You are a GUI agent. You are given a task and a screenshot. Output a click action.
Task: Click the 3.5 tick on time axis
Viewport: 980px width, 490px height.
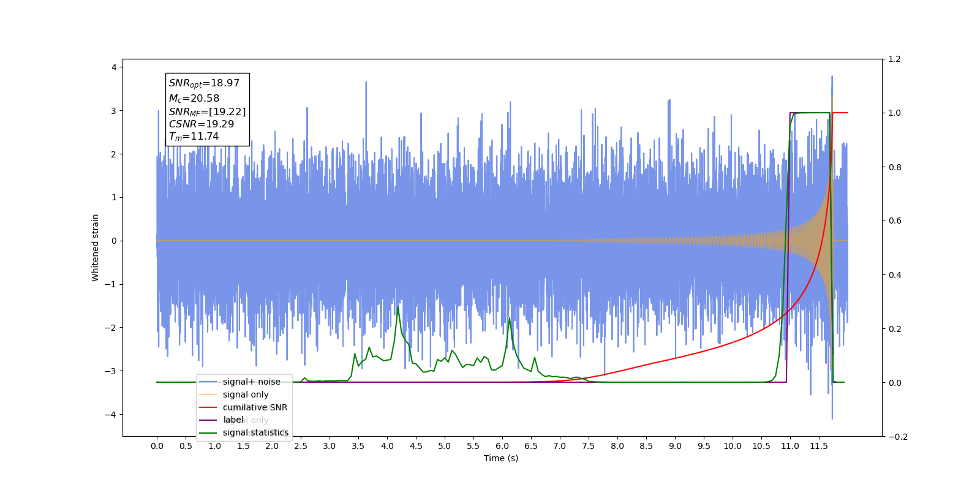358,446
